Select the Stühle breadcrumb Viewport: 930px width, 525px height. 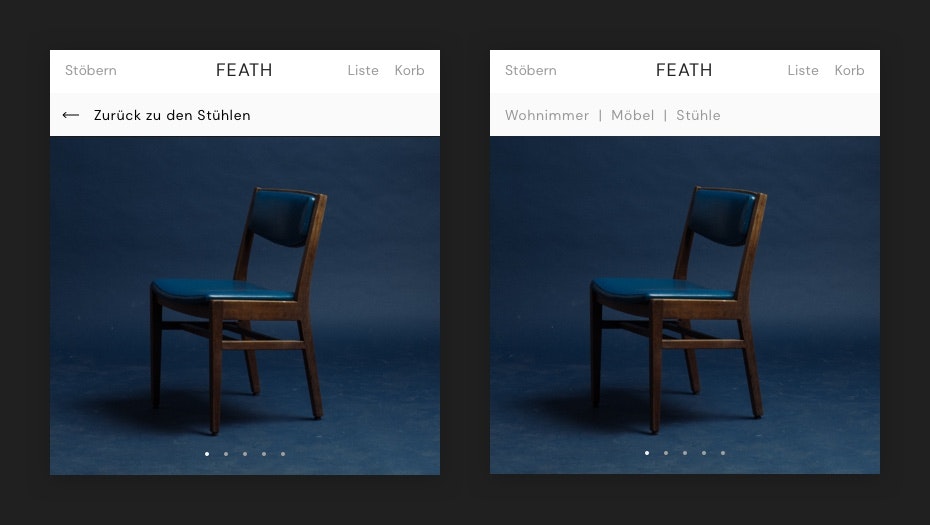tap(699, 115)
